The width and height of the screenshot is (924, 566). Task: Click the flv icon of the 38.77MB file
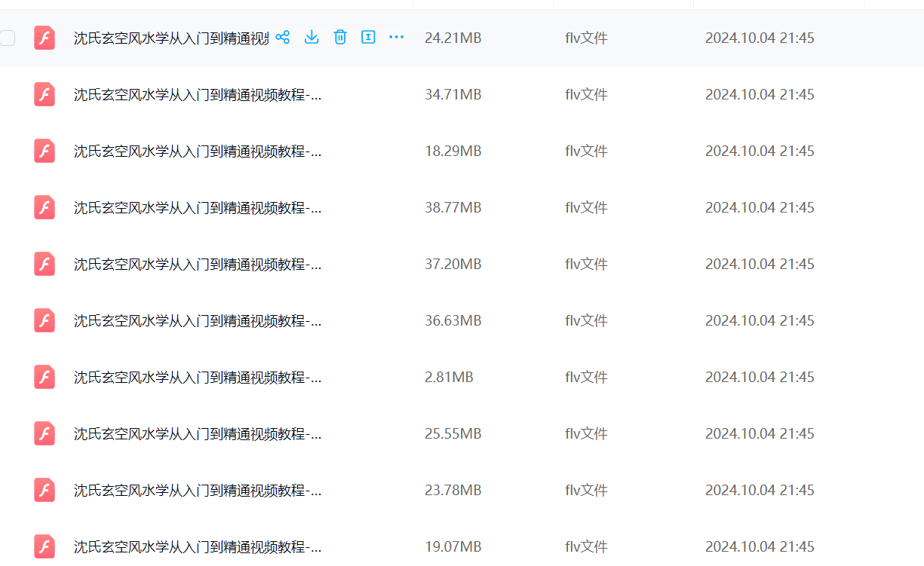[45, 207]
